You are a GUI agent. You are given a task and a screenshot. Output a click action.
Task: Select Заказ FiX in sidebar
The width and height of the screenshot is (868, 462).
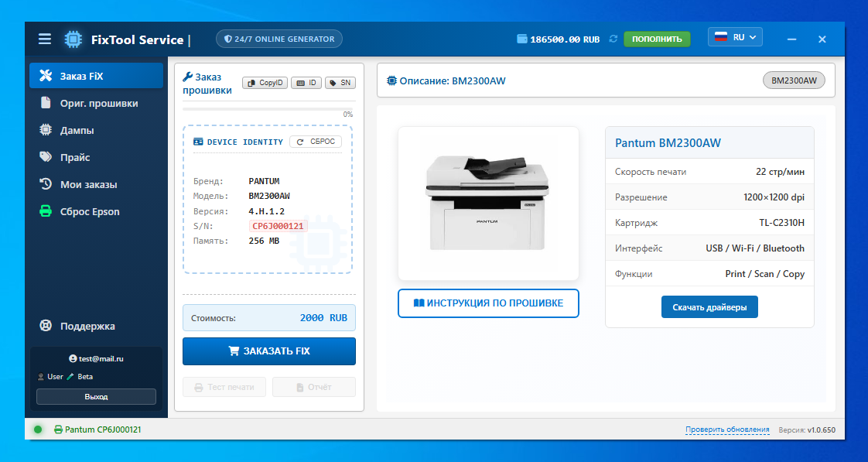[97, 76]
